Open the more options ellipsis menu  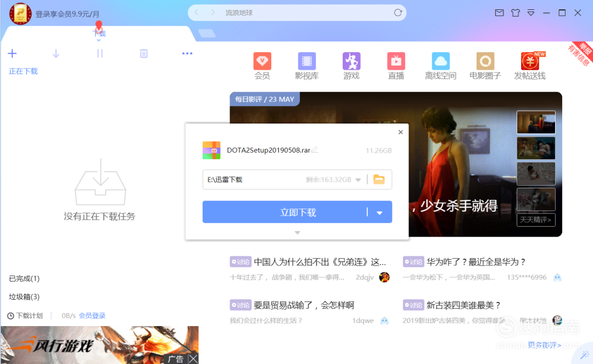tap(187, 54)
